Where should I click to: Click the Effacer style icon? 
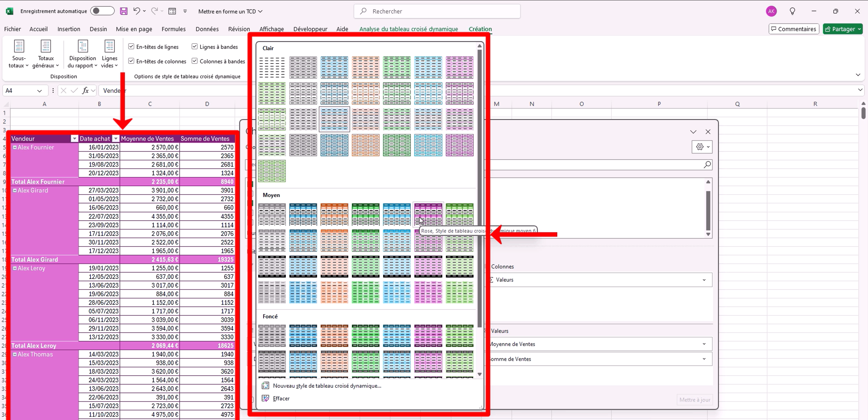click(266, 399)
